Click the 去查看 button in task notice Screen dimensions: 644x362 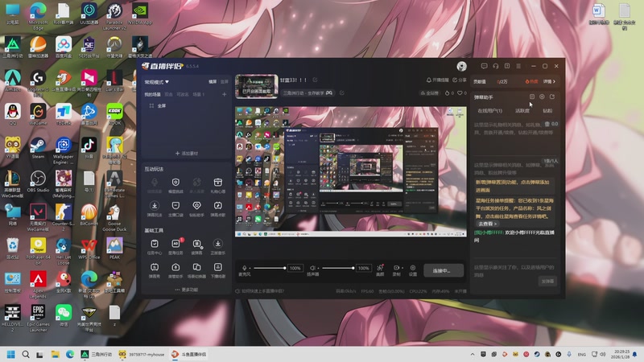pos(488,224)
